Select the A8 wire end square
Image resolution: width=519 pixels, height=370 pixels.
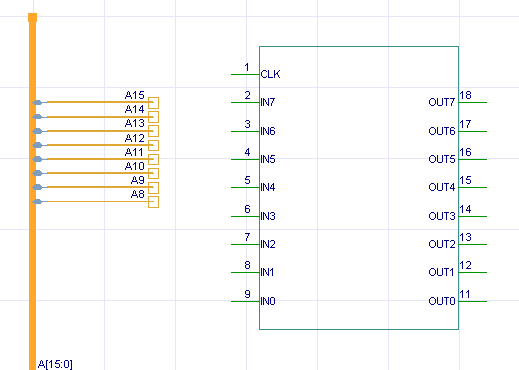coord(153,202)
